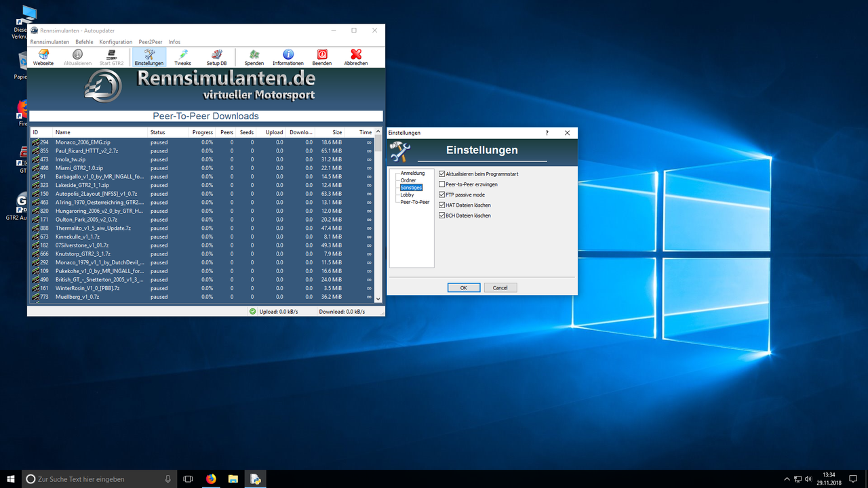The width and height of the screenshot is (868, 488).
Task: Open the notification center icon
Action: [854, 479]
